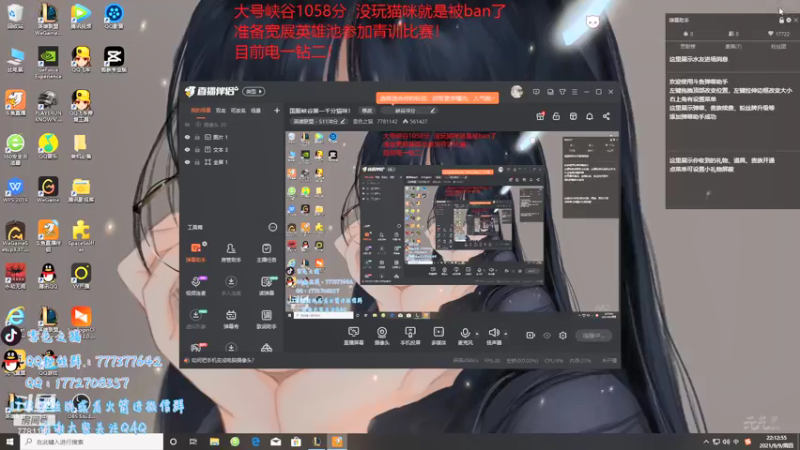Open File Explorer from the taskbar
Screen dimensions: 800x450
pyautogui.click(x=214, y=441)
